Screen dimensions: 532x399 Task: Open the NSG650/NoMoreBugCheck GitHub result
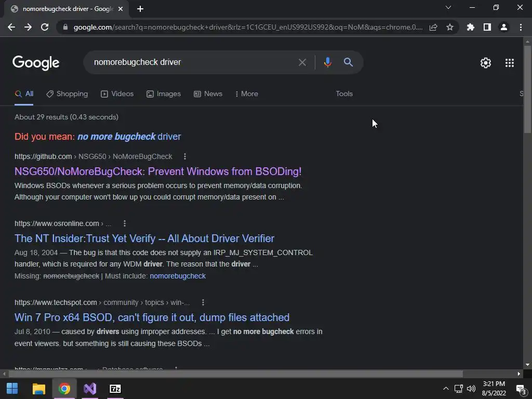(158, 171)
